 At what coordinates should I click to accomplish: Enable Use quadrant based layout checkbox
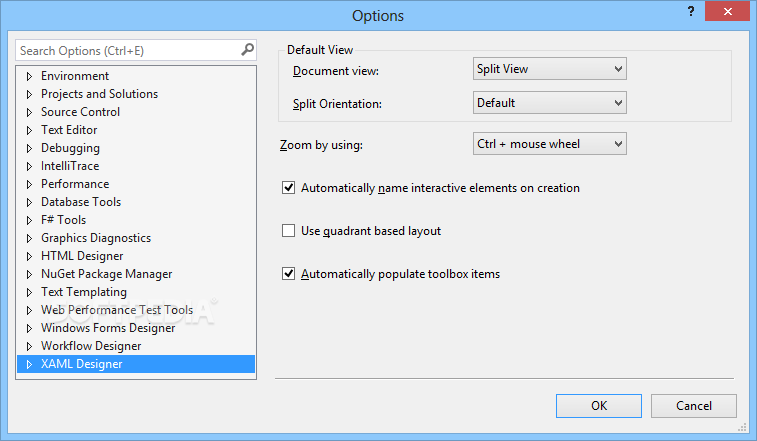point(288,230)
